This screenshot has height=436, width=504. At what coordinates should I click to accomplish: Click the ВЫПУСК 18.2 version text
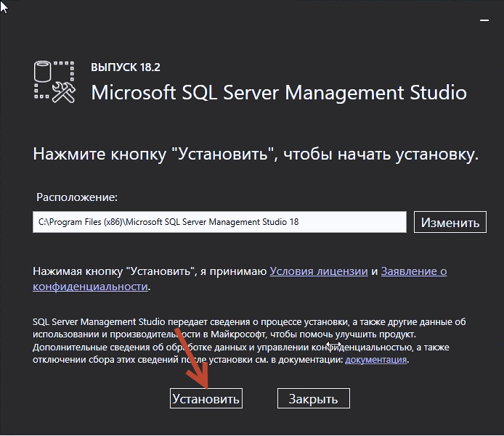126,67
